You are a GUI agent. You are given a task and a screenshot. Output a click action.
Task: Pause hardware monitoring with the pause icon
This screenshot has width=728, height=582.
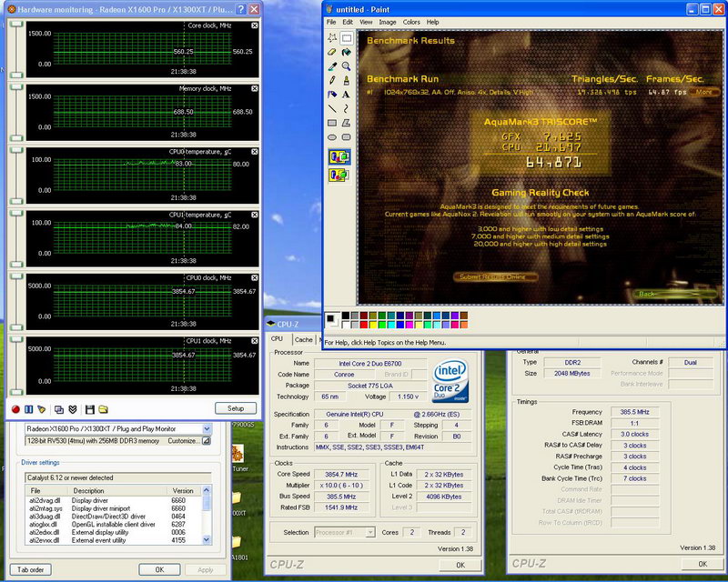[x=28, y=409]
